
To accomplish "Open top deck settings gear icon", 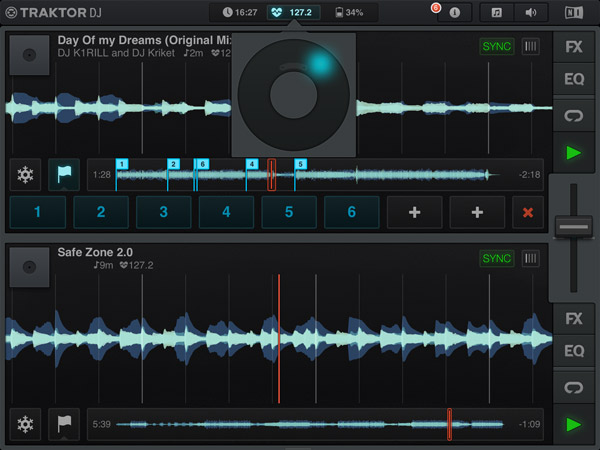I will 26,174.
